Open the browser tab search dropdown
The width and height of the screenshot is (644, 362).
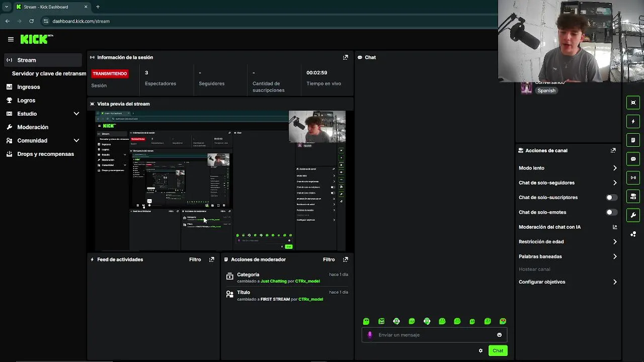[x=7, y=7]
